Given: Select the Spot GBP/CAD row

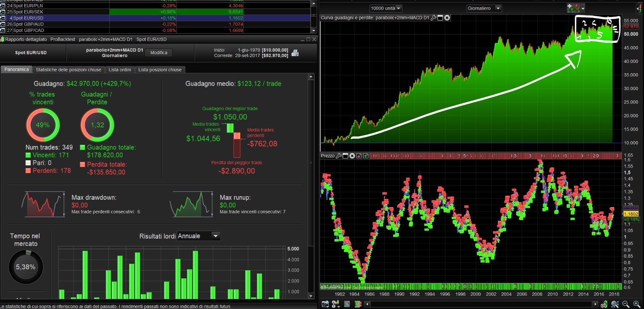Looking at the screenshot, I should click(x=155, y=30).
